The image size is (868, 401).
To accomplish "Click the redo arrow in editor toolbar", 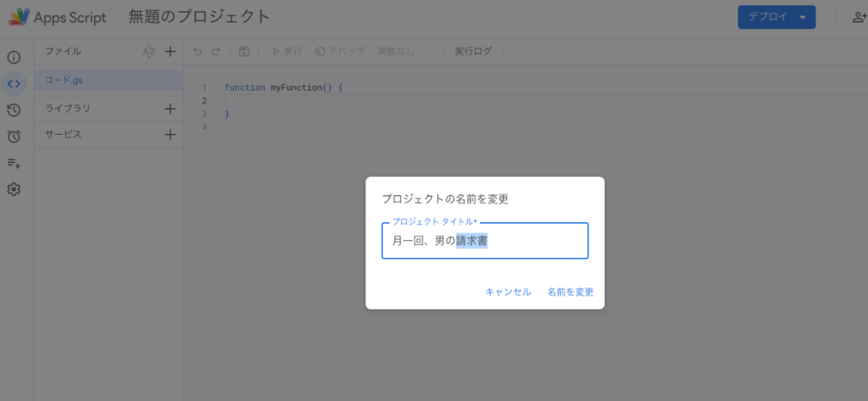I will pyautogui.click(x=216, y=52).
